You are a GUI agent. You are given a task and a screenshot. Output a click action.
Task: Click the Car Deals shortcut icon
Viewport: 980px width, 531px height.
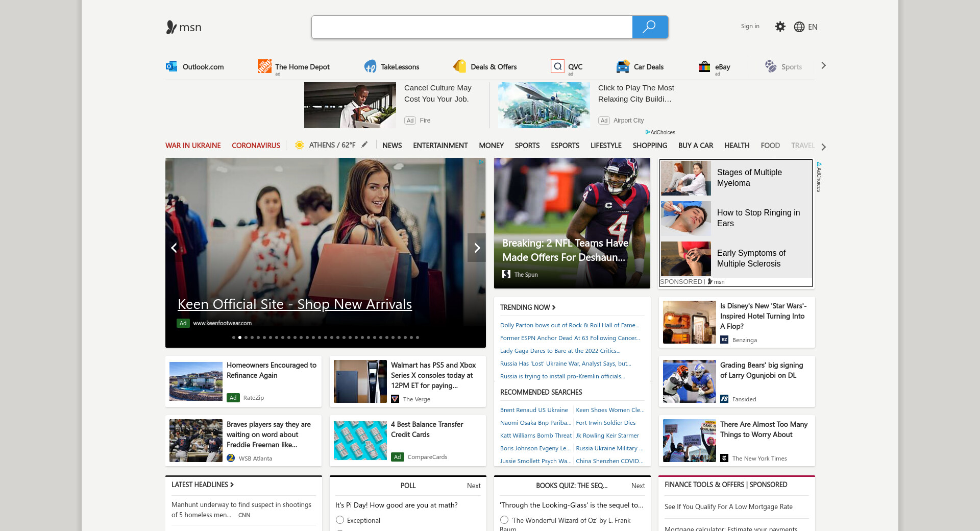[x=622, y=66]
